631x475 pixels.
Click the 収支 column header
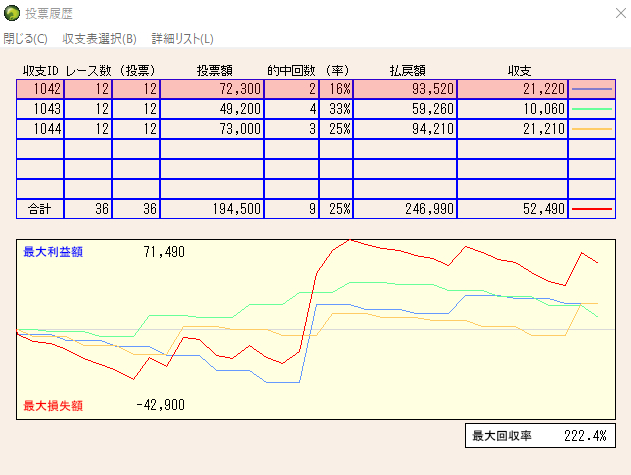[x=520, y=71]
